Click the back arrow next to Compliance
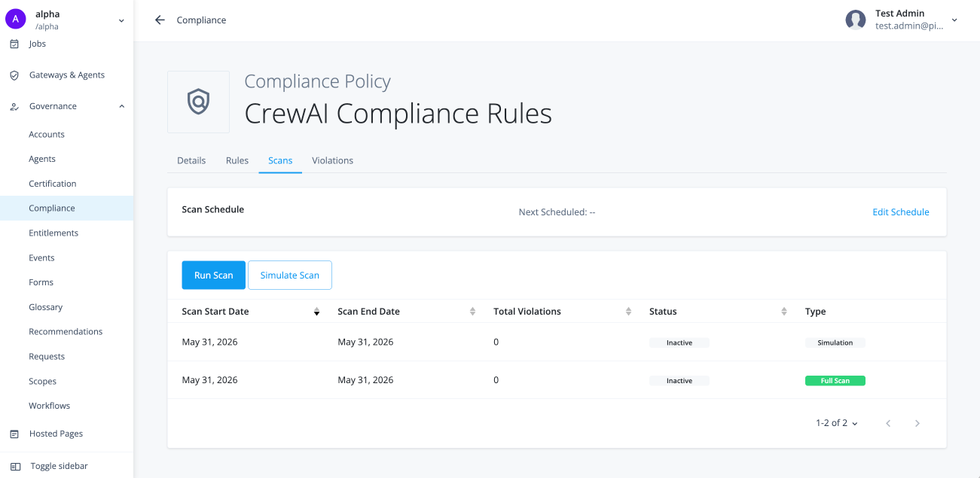This screenshot has height=478, width=980. [x=160, y=20]
